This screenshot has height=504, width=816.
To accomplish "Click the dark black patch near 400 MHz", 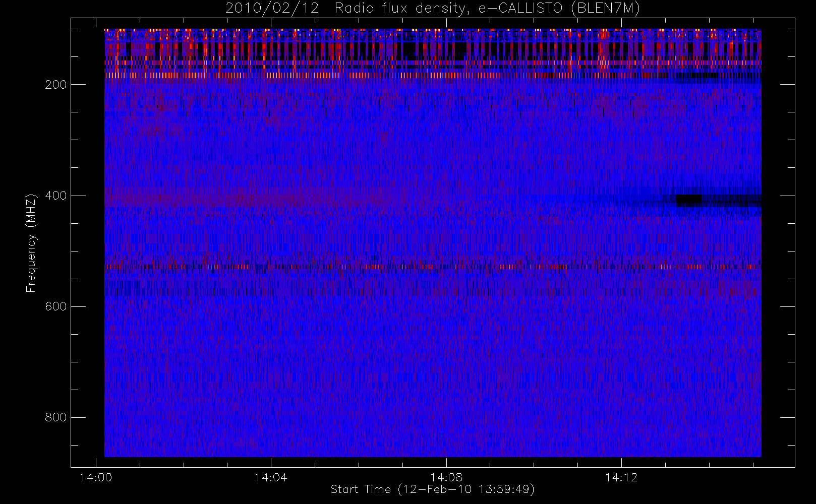I will [x=688, y=200].
